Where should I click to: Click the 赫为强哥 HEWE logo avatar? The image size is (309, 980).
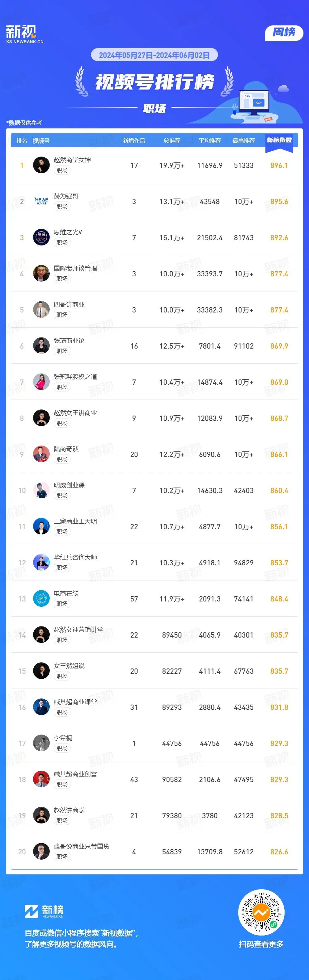coord(41,201)
